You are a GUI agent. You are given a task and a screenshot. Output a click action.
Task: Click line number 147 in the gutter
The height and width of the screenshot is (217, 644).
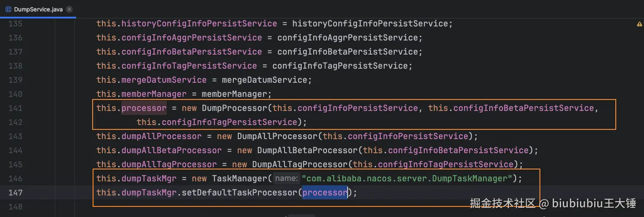[x=15, y=193]
